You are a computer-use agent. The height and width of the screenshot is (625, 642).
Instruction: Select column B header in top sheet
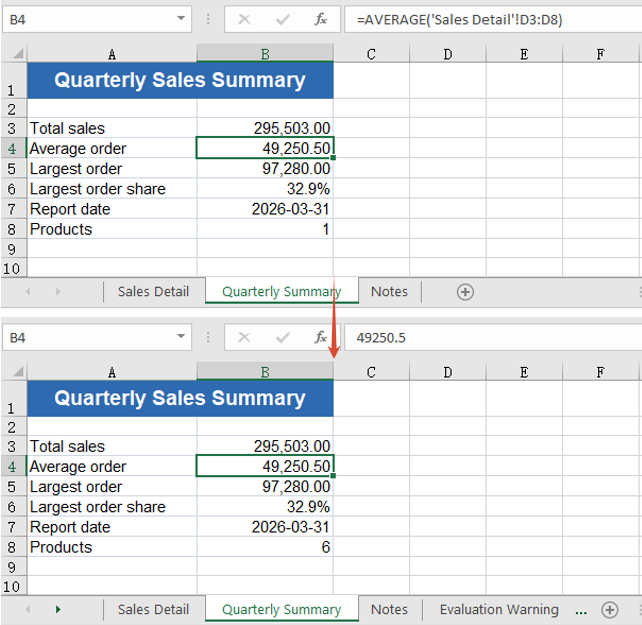265,54
